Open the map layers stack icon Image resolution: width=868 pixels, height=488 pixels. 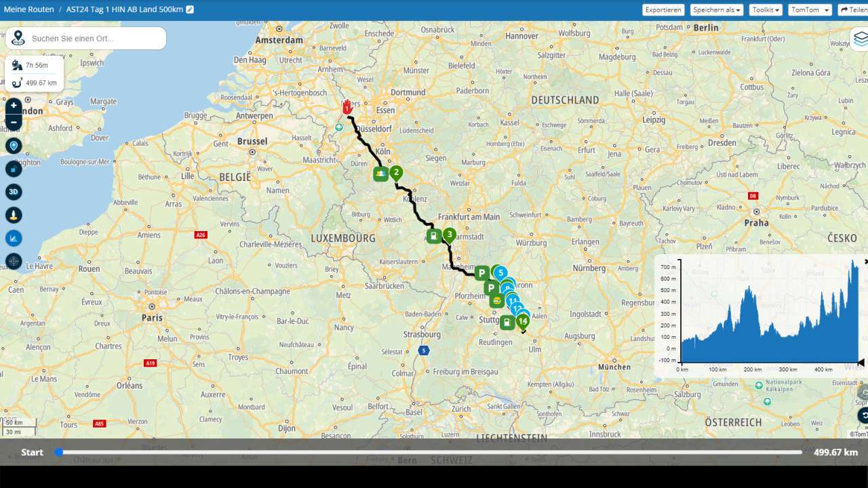[860, 39]
